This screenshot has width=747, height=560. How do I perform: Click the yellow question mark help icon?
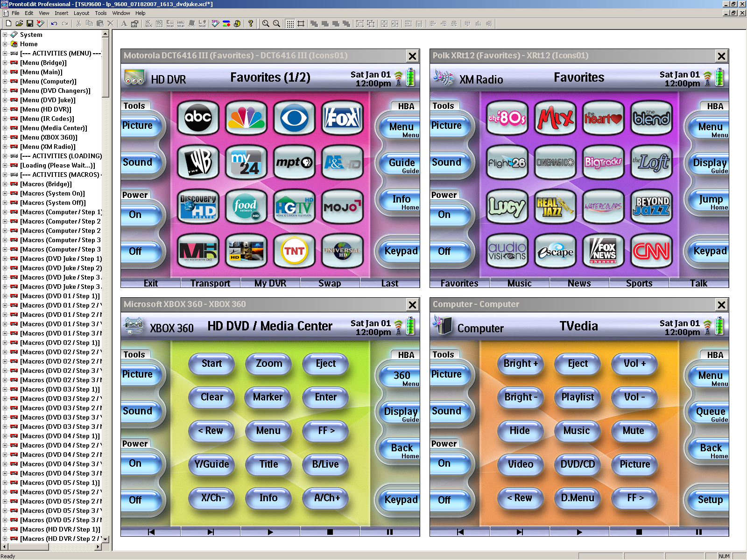(x=251, y=23)
